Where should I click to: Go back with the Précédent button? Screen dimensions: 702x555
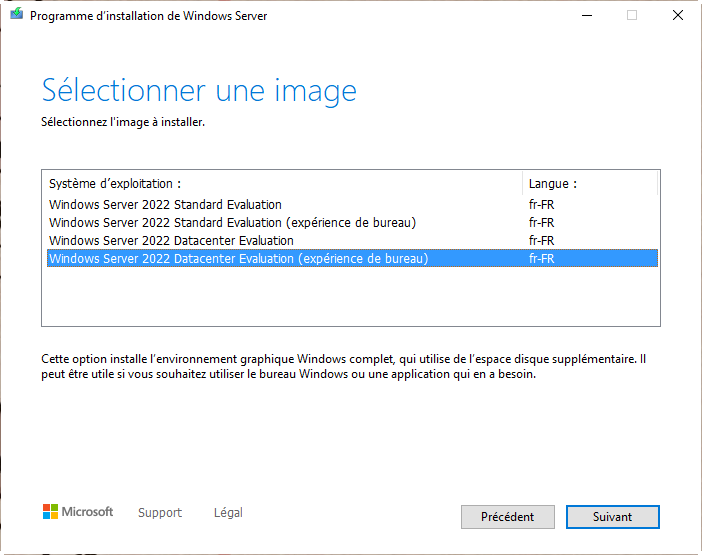coord(507,517)
